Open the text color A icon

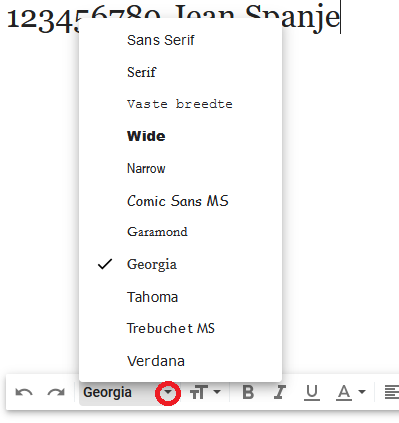(x=344, y=393)
